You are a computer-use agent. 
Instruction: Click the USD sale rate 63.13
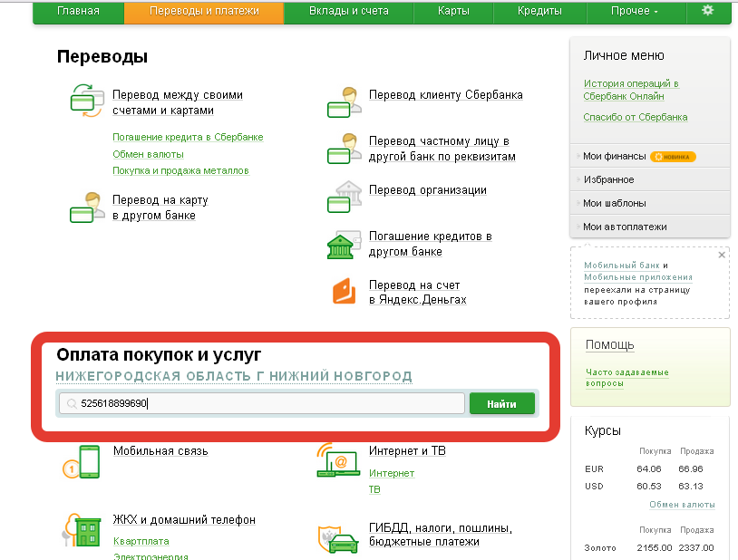click(x=691, y=486)
